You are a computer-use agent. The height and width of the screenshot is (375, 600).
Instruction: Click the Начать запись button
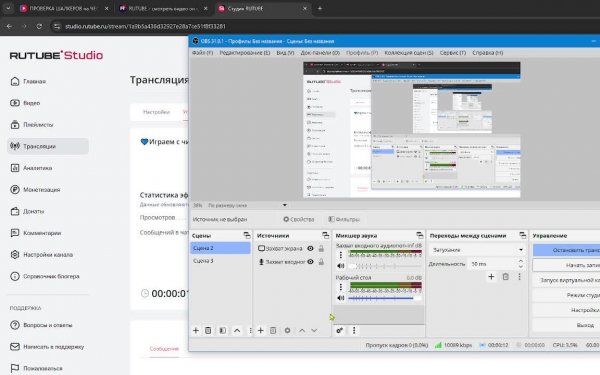pyautogui.click(x=566, y=265)
